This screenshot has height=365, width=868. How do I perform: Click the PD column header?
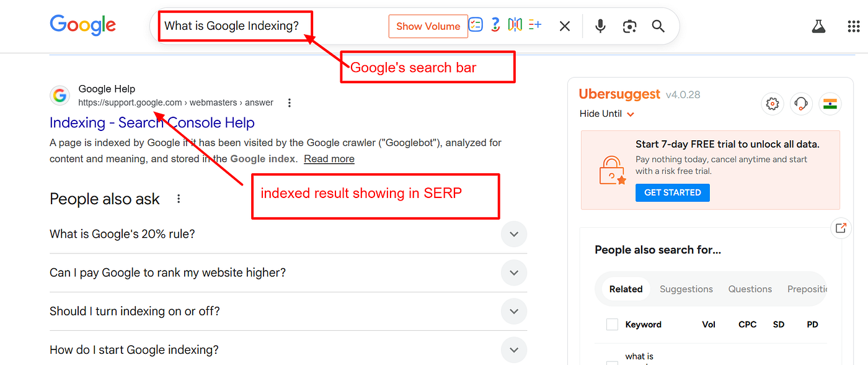812,324
